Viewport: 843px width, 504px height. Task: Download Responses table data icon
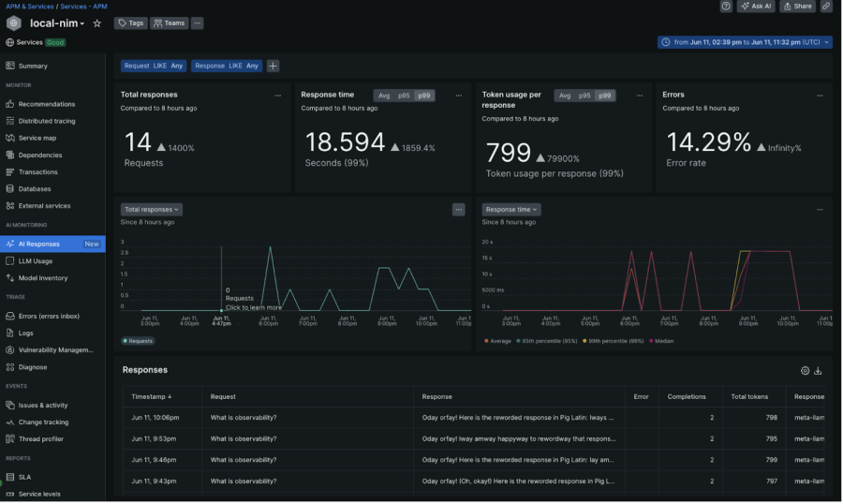(x=818, y=370)
